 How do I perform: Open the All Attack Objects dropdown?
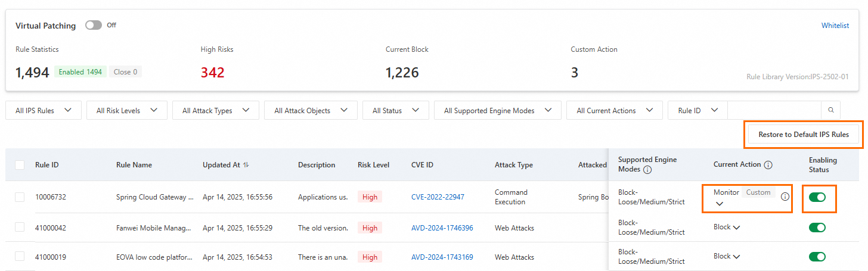pyautogui.click(x=311, y=110)
